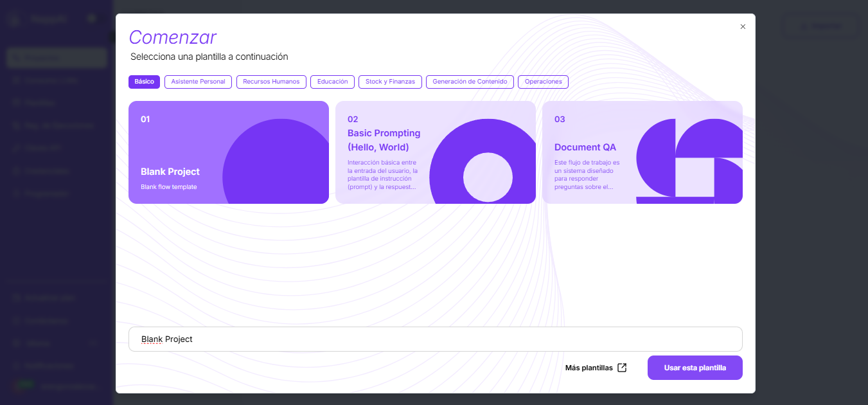
Task: Select the Blank Project card title
Action: click(170, 172)
